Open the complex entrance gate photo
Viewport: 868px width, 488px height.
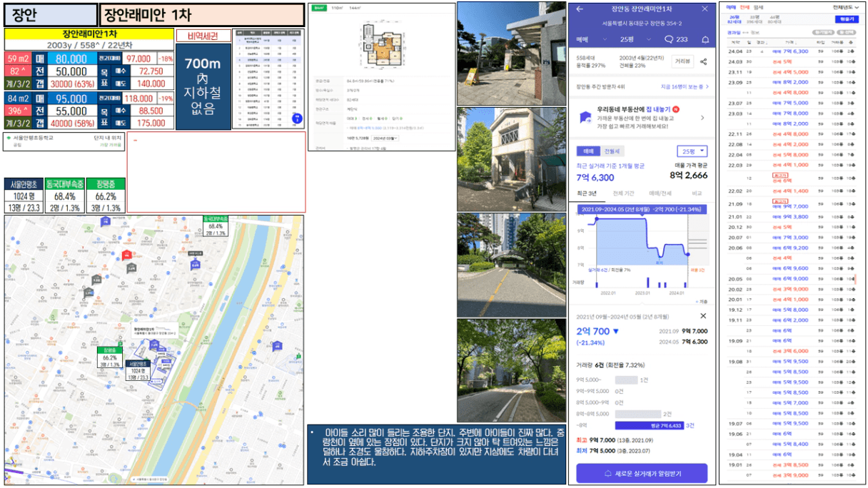[512, 54]
